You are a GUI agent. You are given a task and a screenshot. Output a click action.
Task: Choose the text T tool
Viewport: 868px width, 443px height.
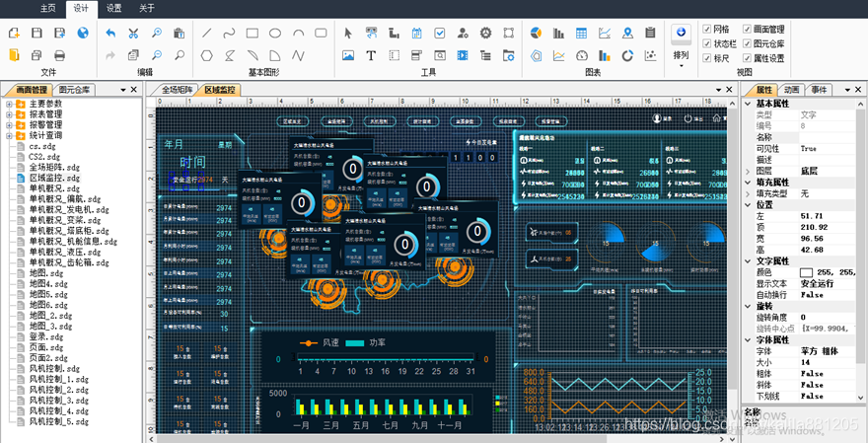(x=371, y=55)
